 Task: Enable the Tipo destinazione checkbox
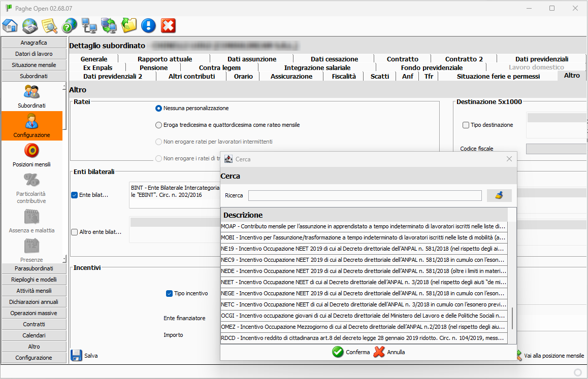pos(466,125)
